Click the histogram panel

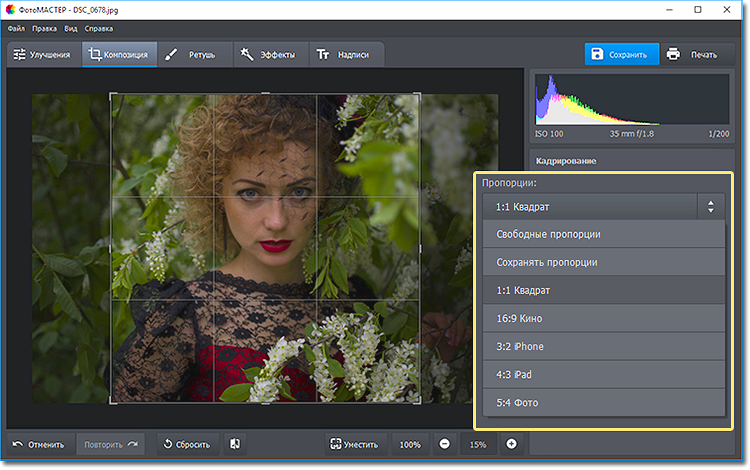pos(632,99)
